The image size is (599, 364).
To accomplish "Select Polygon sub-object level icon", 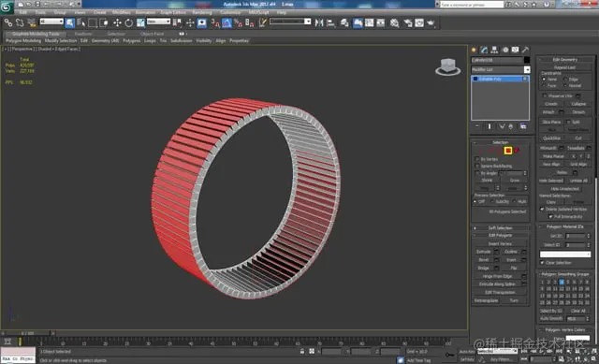I will pyautogui.click(x=508, y=151).
